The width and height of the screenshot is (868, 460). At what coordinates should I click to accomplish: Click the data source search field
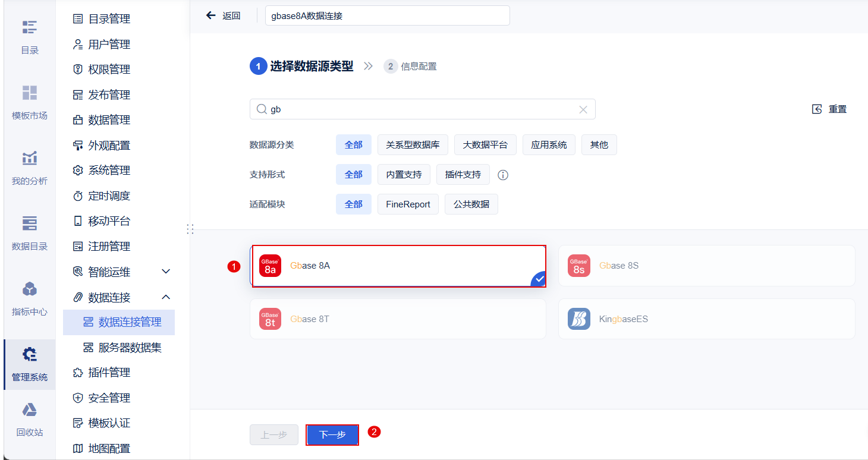point(423,109)
